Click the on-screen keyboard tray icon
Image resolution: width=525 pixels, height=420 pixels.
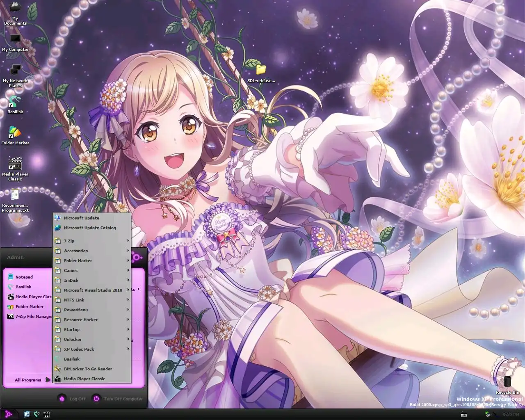464,415
